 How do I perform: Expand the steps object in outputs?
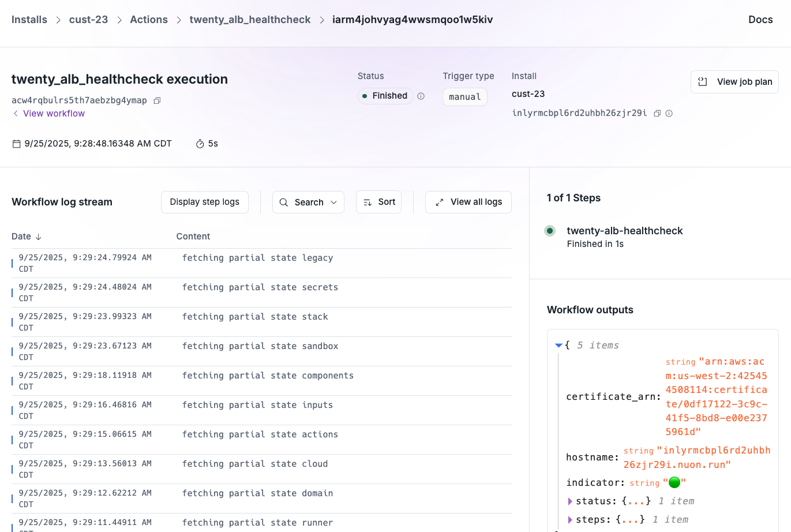570,520
